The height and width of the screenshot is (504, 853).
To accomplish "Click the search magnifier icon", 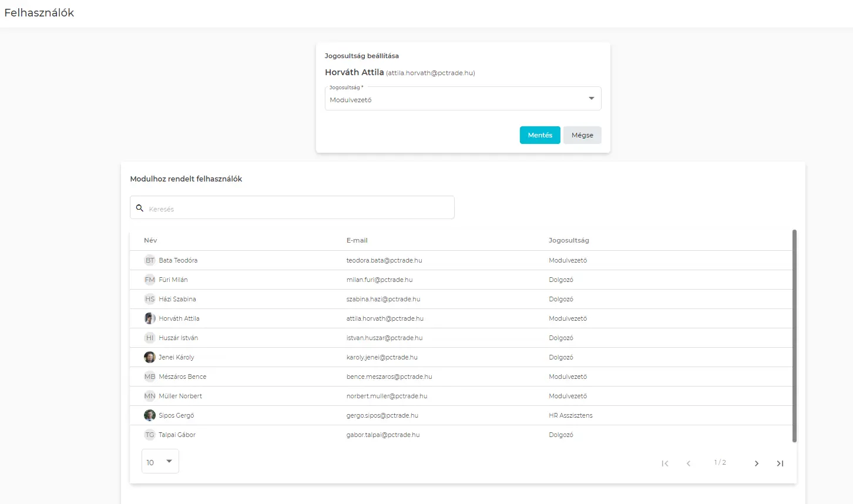I will click(x=140, y=208).
